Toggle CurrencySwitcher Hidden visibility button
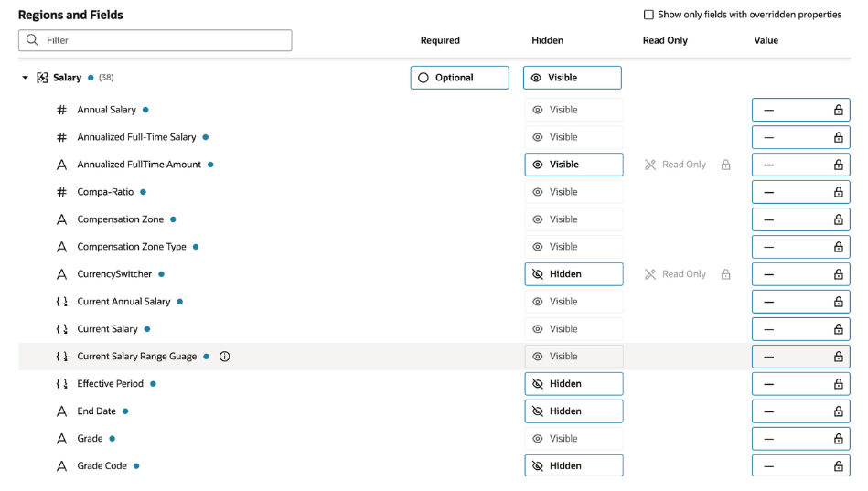The width and height of the screenshot is (868, 491). [573, 274]
